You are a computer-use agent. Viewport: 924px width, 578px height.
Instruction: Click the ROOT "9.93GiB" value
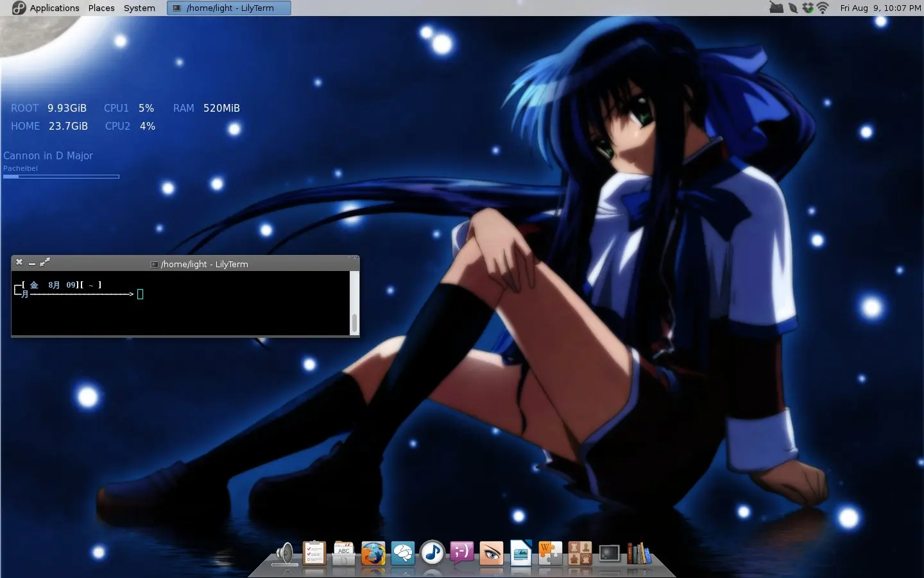[67, 108]
